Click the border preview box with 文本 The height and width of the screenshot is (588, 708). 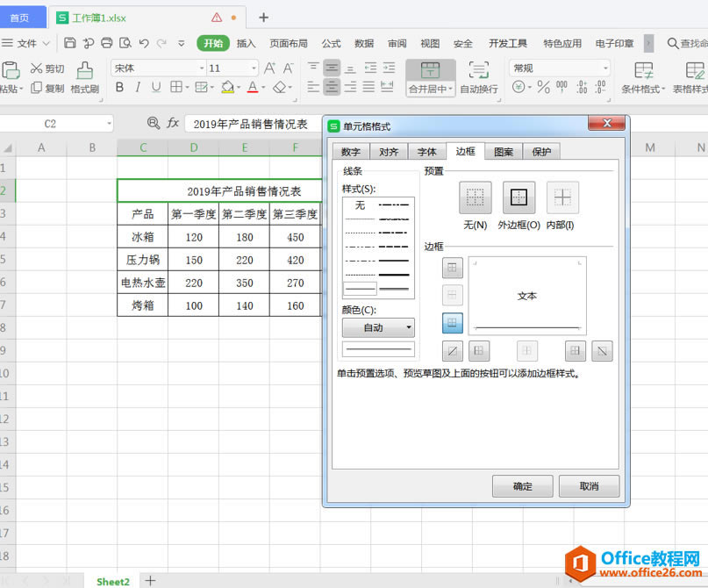tap(527, 296)
